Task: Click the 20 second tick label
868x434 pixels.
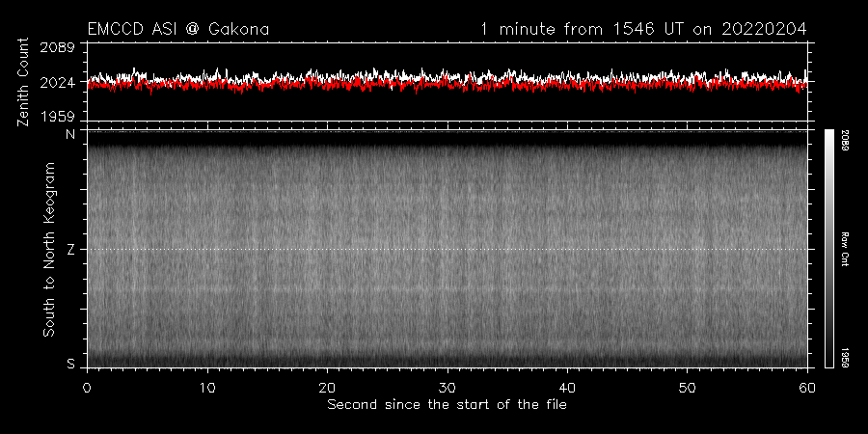Action: [x=327, y=387]
